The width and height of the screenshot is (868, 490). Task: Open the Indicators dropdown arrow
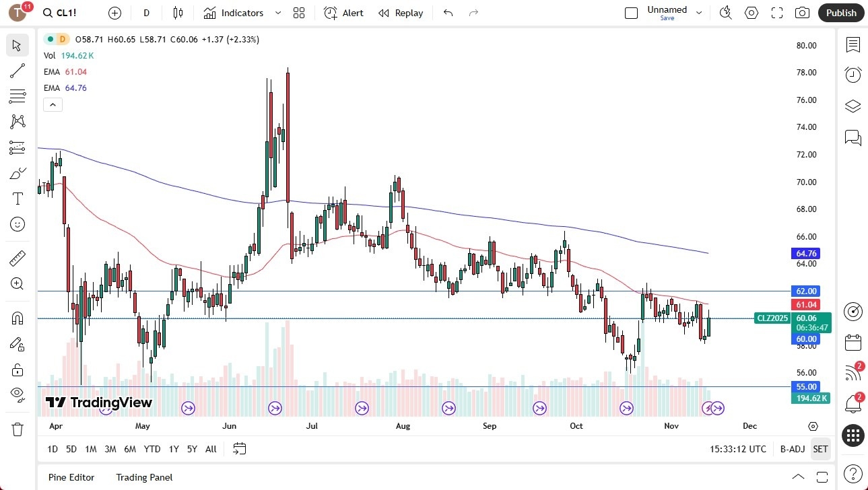click(x=277, y=12)
